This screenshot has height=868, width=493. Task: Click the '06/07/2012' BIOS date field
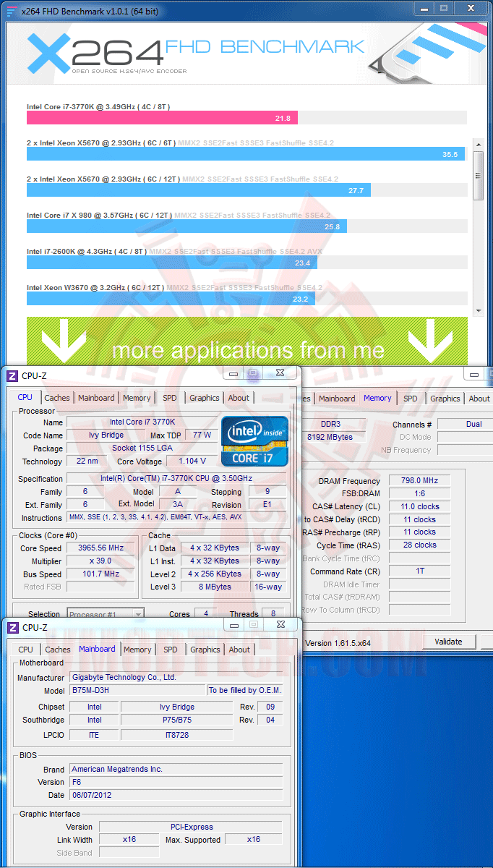(x=176, y=795)
